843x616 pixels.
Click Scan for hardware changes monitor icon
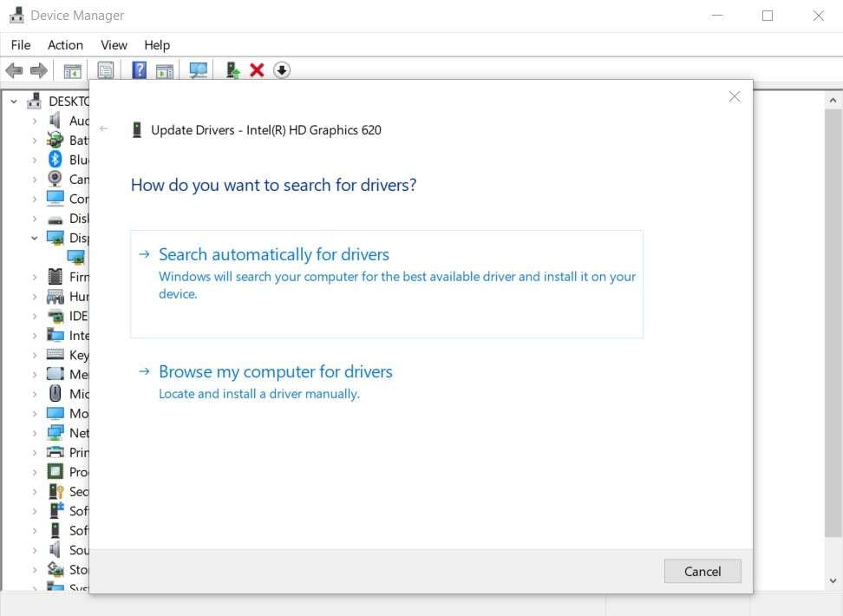199,70
